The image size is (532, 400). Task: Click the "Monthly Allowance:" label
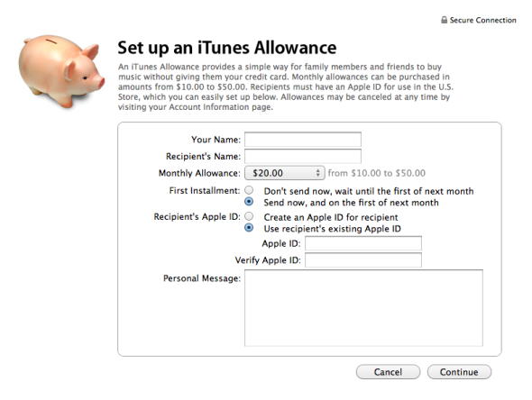tap(199, 173)
